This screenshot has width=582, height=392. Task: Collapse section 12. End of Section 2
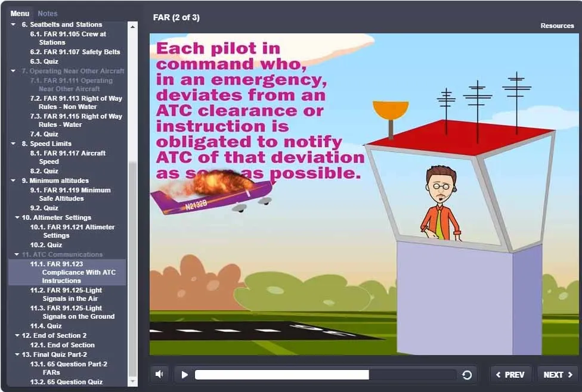coord(17,335)
